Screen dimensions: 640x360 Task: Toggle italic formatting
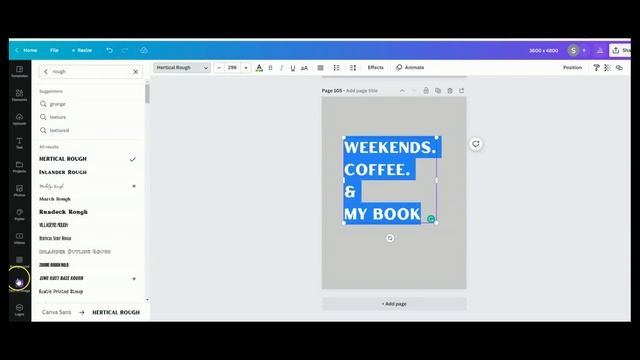[x=281, y=68]
